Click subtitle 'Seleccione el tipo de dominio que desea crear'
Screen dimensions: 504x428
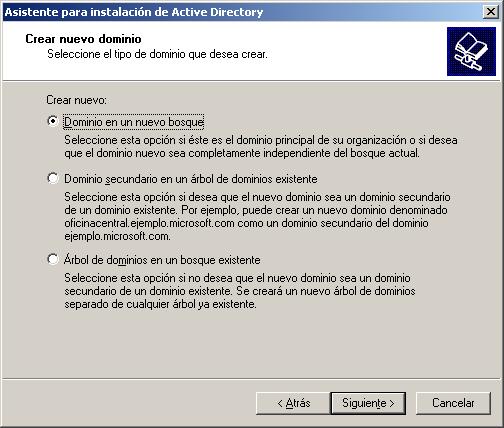[157, 54]
